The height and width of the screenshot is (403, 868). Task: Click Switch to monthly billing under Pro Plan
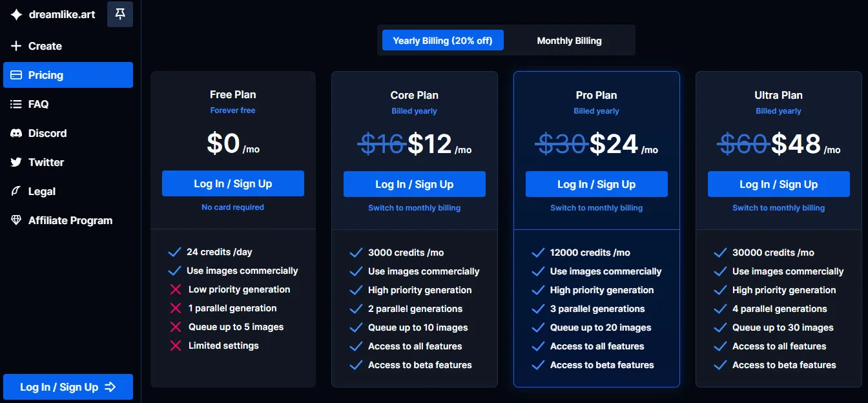[596, 208]
